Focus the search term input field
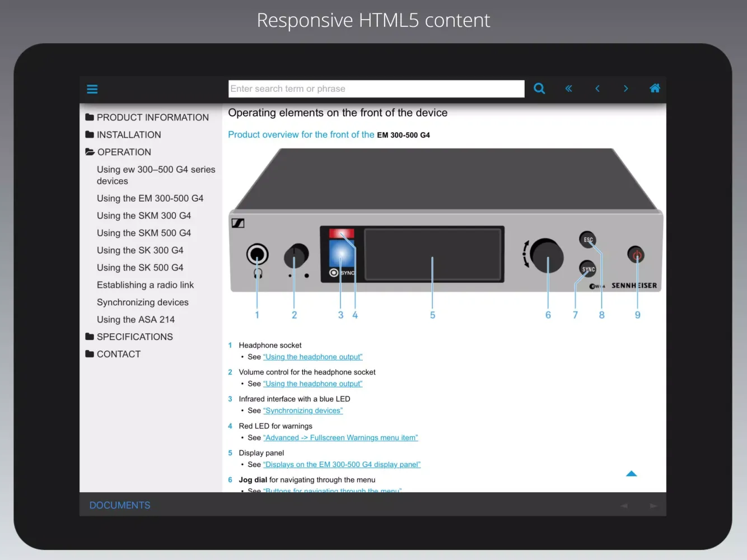The width and height of the screenshot is (747, 560). coord(376,88)
